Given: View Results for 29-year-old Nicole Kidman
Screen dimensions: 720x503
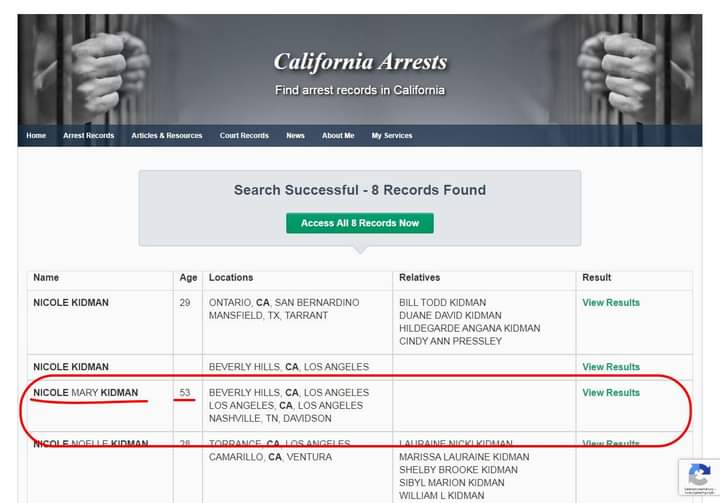Looking at the screenshot, I should pos(611,303).
